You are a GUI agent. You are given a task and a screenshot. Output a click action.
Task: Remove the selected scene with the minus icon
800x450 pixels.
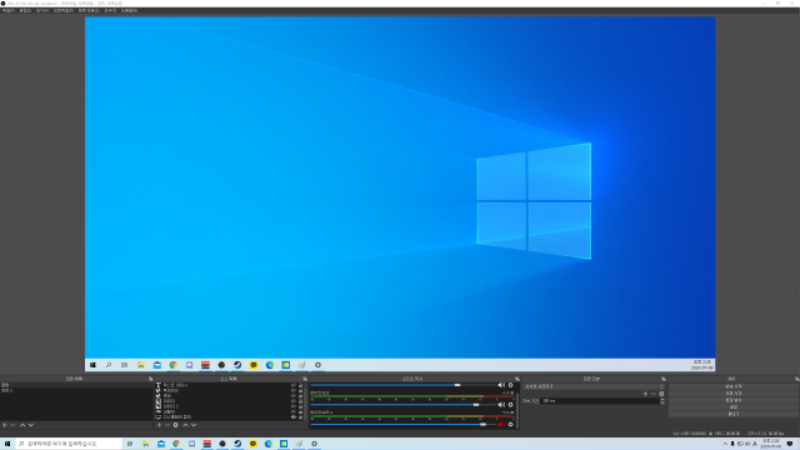(13, 425)
